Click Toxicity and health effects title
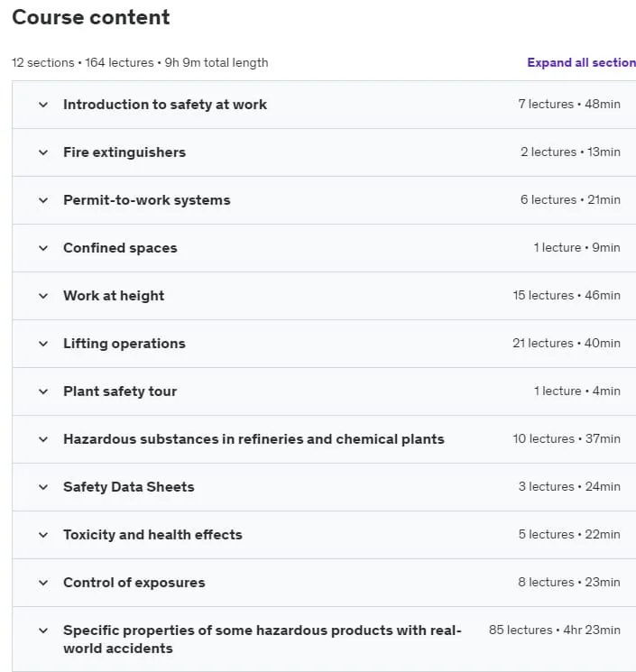The image size is (636, 672). [x=152, y=535]
